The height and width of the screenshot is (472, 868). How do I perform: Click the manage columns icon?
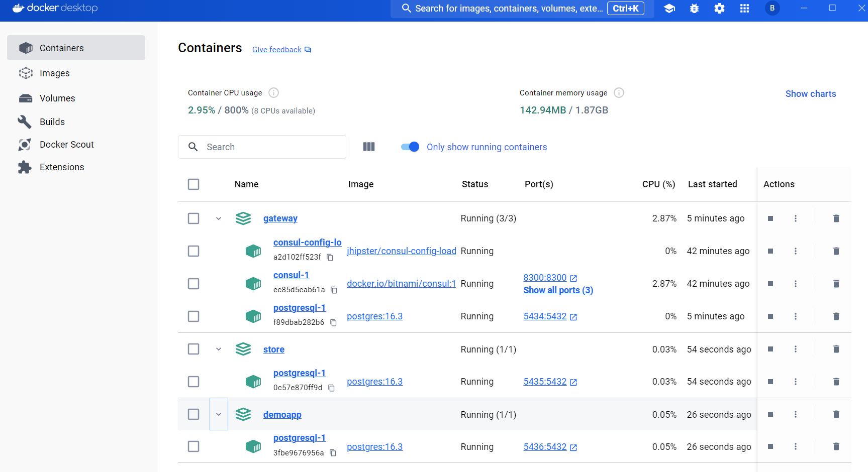click(x=369, y=147)
